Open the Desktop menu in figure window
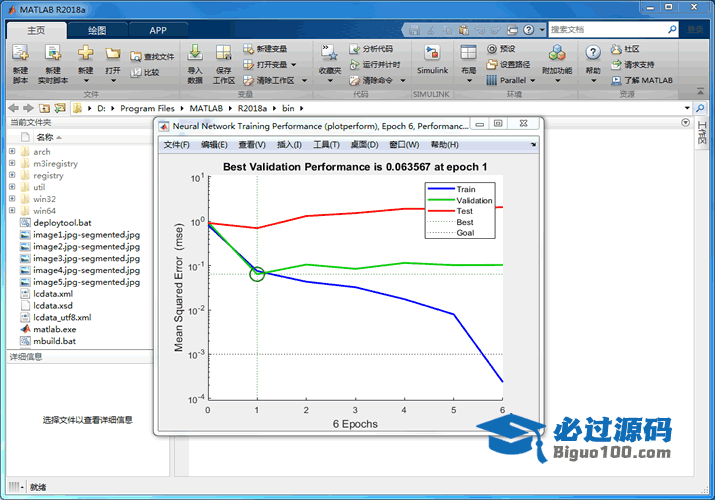This screenshot has height=500, width=715. pyautogui.click(x=364, y=145)
